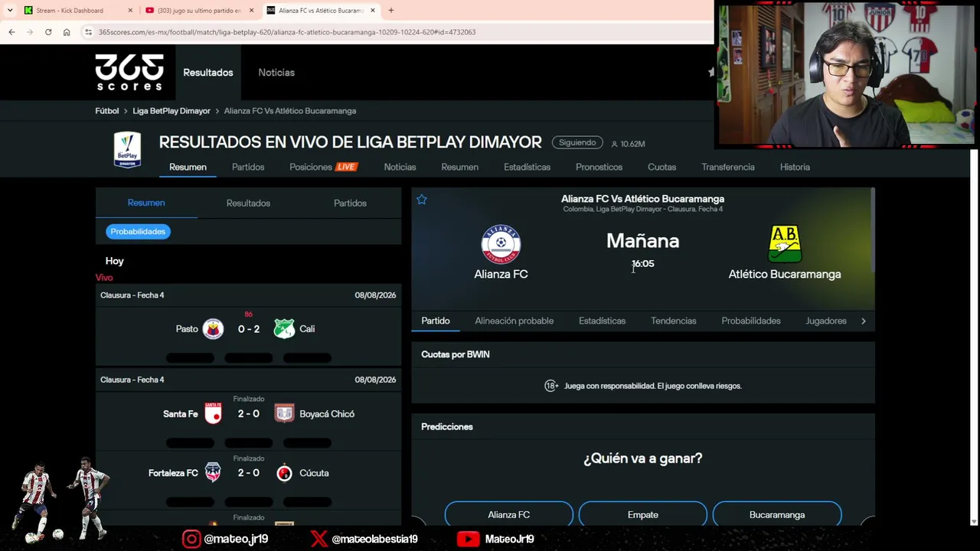Viewport: 980px width, 551px height.
Task: Click the Boyacá Chicó team crest
Action: [284, 414]
